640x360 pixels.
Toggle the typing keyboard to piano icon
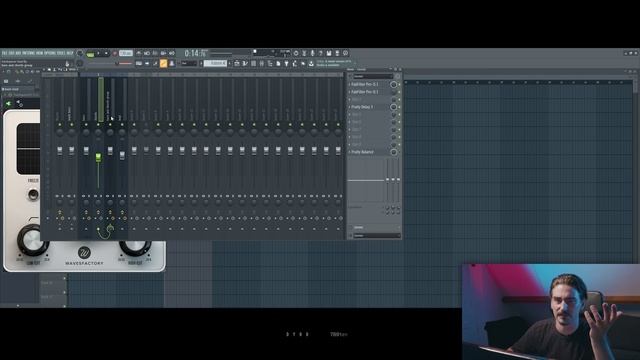click(x=139, y=63)
